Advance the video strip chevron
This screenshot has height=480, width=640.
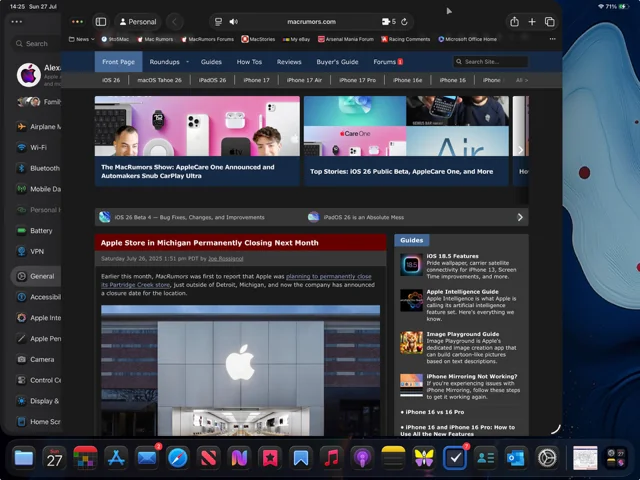(x=520, y=217)
